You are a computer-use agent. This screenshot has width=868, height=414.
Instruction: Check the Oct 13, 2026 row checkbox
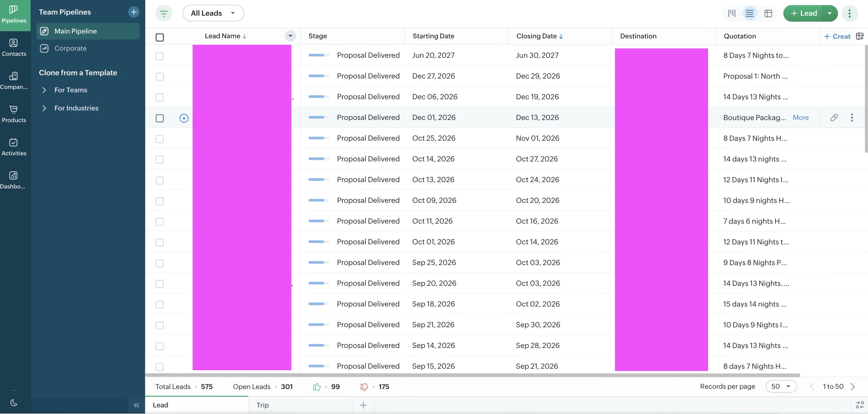[160, 180]
